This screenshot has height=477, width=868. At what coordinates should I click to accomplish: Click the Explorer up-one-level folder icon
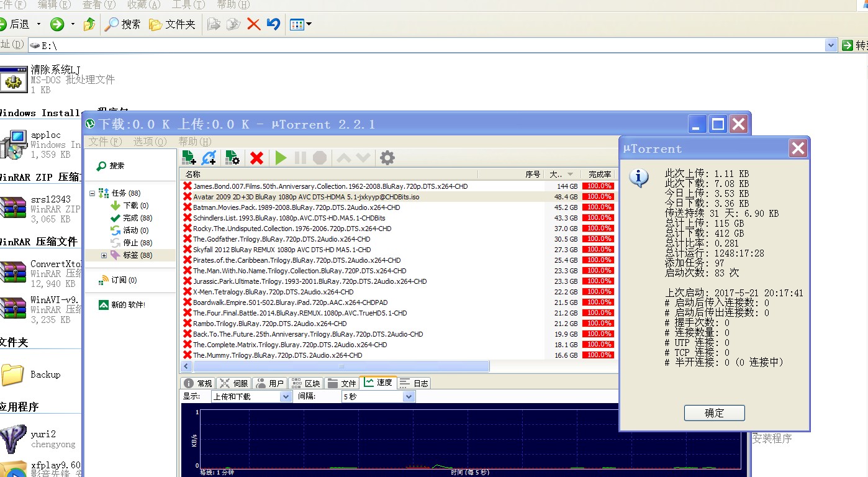tap(89, 24)
